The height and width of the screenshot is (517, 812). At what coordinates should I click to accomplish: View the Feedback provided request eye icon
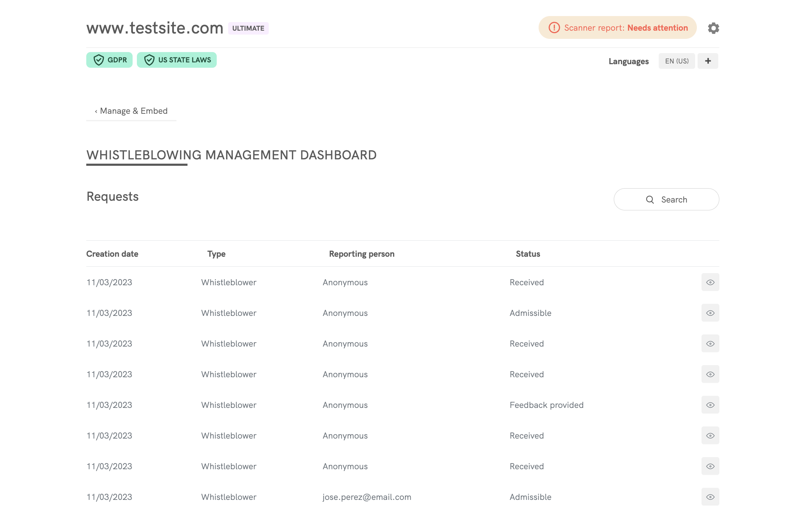pos(710,405)
